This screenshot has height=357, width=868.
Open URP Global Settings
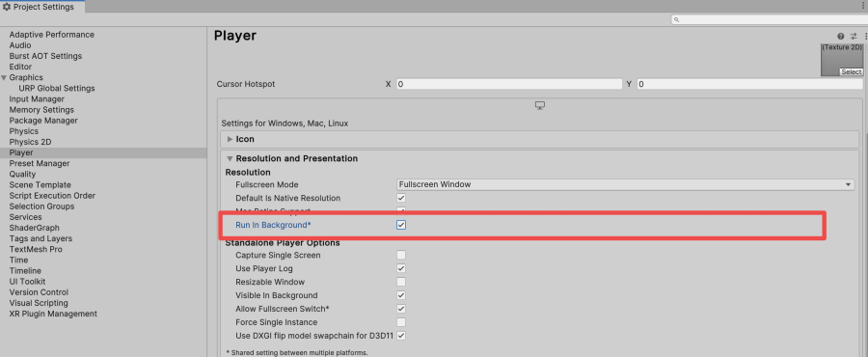pyautogui.click(x=57, y=88)
